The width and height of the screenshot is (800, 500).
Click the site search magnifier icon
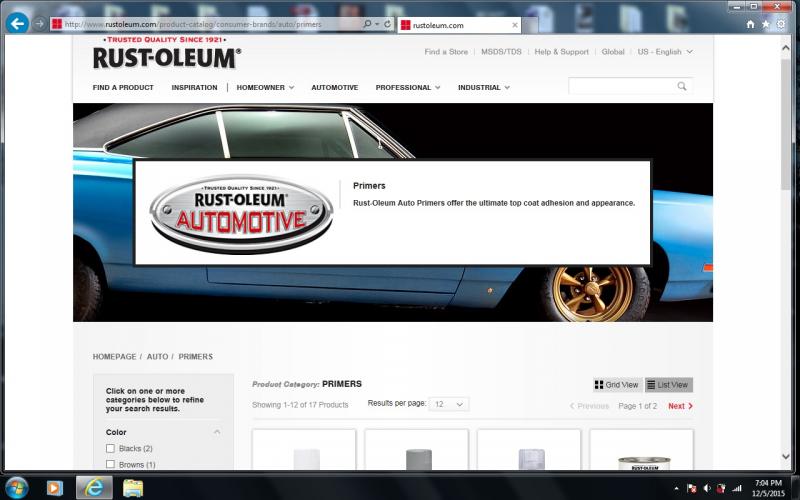(682, 86)
